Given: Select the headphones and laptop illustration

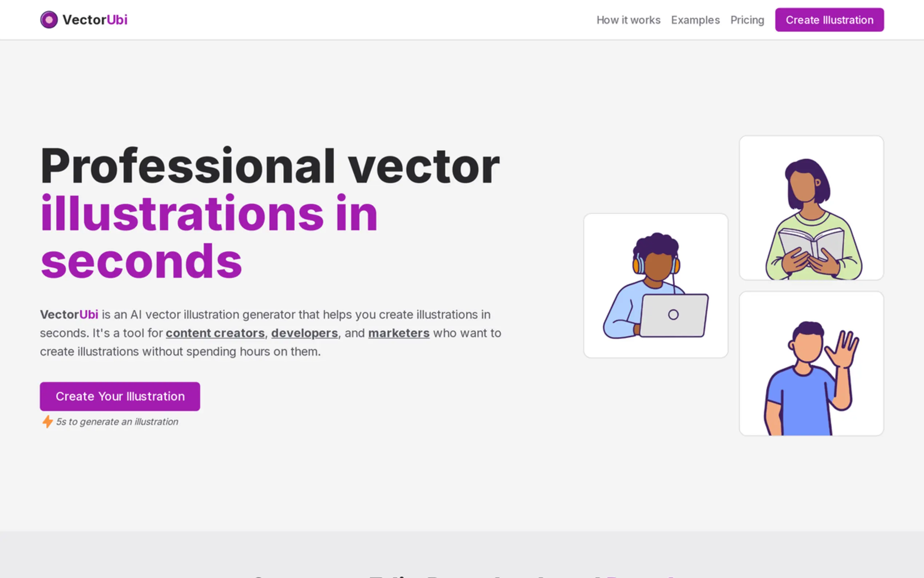Looking at the screenshot, I should point(656,286).
